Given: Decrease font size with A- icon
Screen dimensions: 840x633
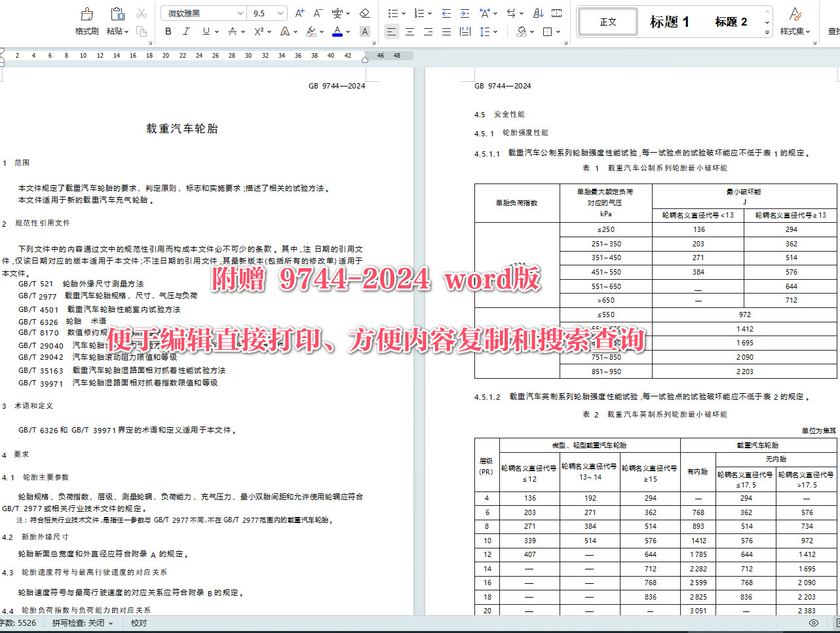Looking at the screenshot, I should point(318,13).
